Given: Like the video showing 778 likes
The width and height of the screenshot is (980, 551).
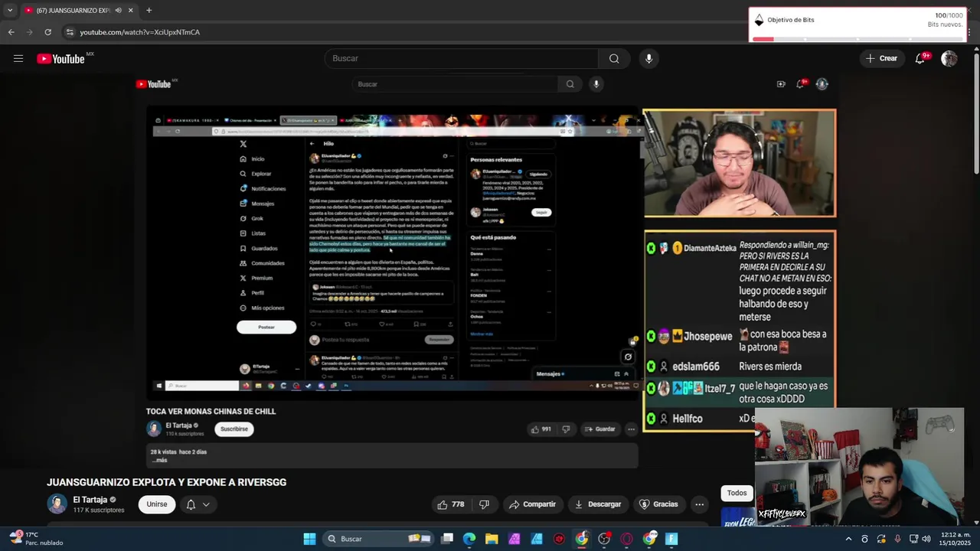Looking at the screenshot, I should (x=450, y=504).
